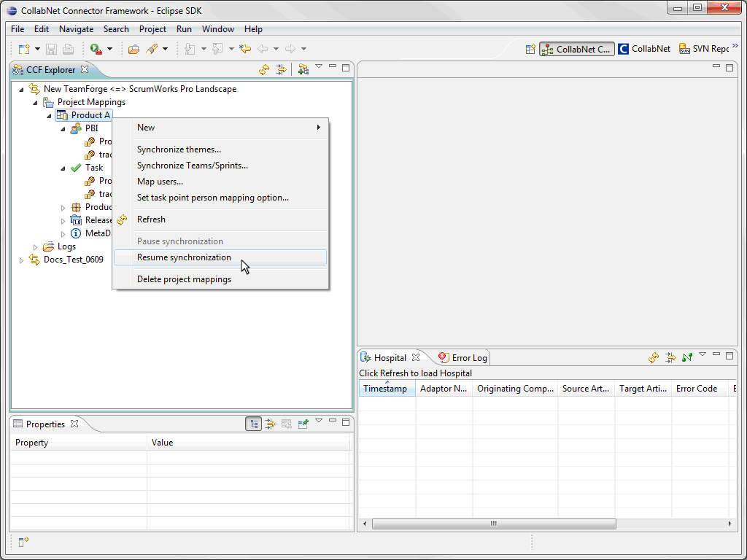Collapse the New TeamForge landscape node
This screenshot has height=560, width=747.
point(21,89)
